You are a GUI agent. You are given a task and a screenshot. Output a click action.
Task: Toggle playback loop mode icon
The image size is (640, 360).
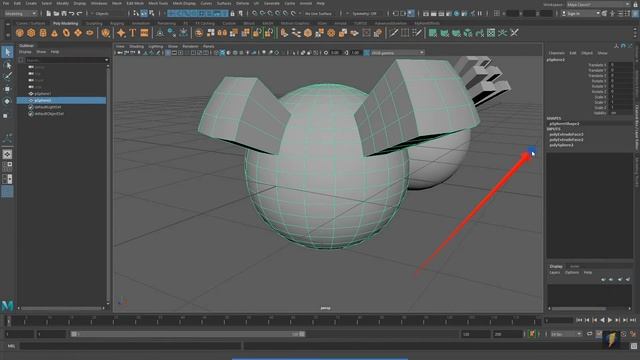coord(589,334)
